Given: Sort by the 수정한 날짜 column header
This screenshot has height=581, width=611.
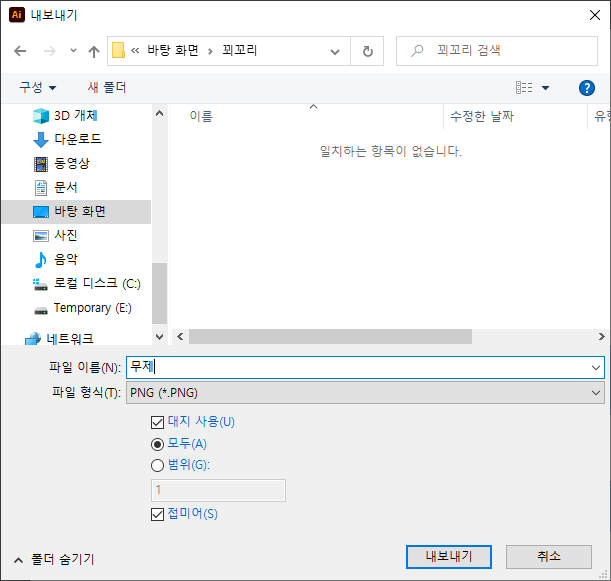Looking at the screenshot, I should click(482, 117).
